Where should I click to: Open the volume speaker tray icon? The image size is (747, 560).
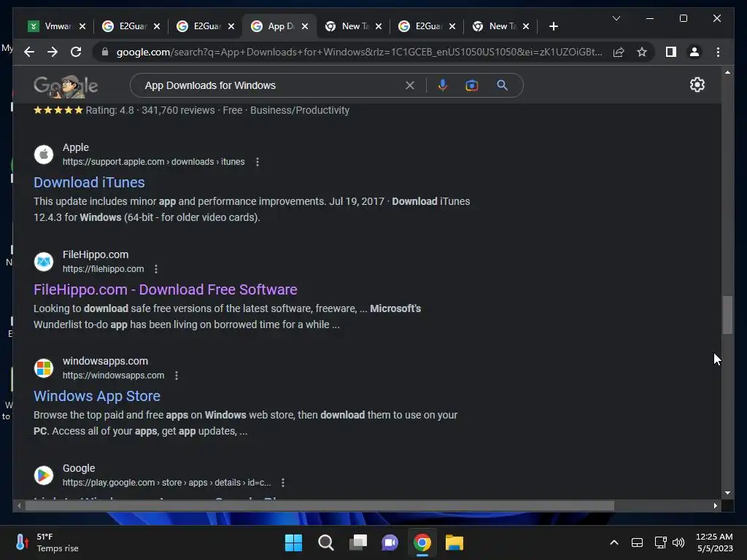[x=678, y=542]
